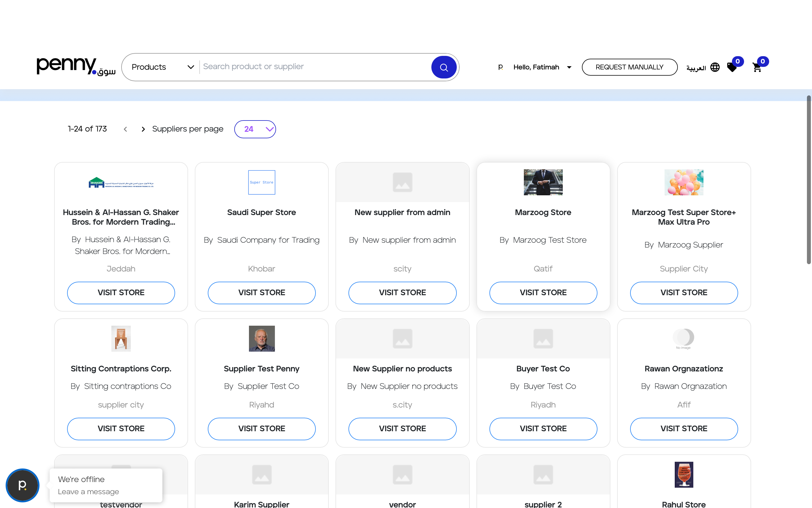Click the Karim Supplier title
Viewport: 812px width, 508px height.
(x=262, y=504)
